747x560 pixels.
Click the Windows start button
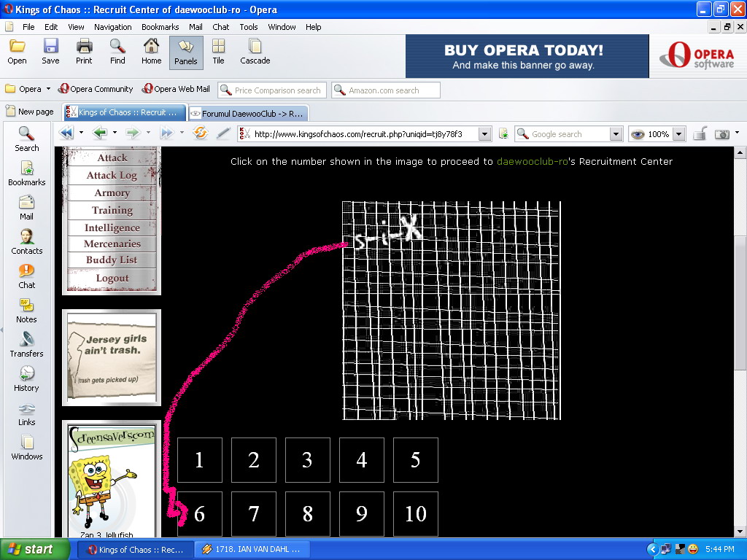[34, 550]
